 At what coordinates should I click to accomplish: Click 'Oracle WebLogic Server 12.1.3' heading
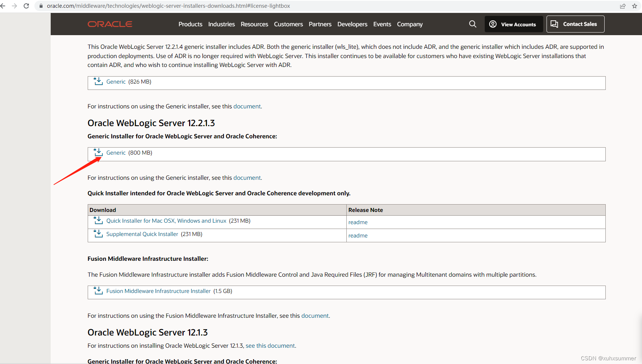pyautogui.click(x=147, y=332)
